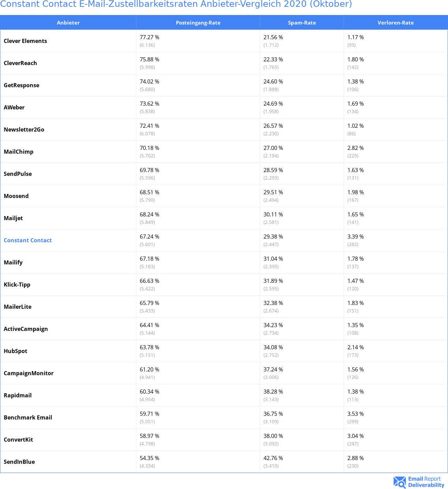Select the SendInBlue provider name
The height and width of the screenshot is (489, 448).
(x=19, y=462)
